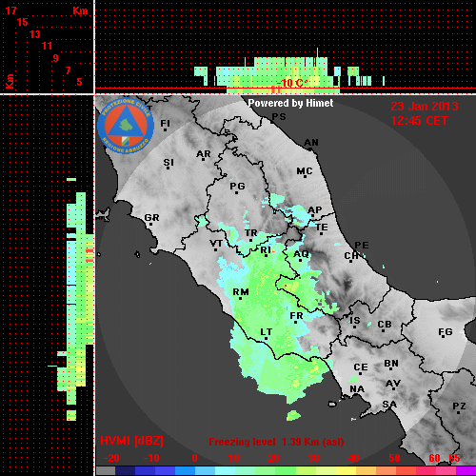
Task: Click the SI city label on map
Action: coord(169,163)
